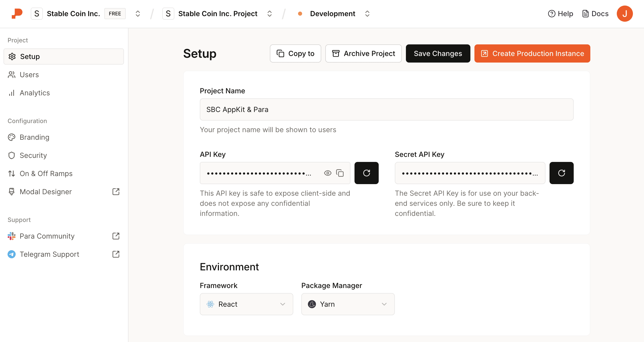Click Create Production Instance

[x=532, y=53]
